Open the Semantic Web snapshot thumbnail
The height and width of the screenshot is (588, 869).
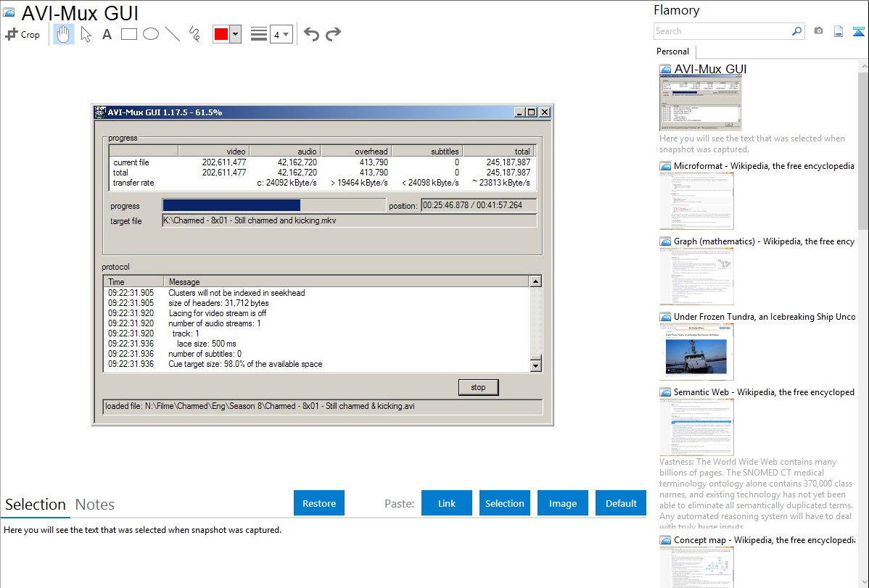[x=696, y=426]
